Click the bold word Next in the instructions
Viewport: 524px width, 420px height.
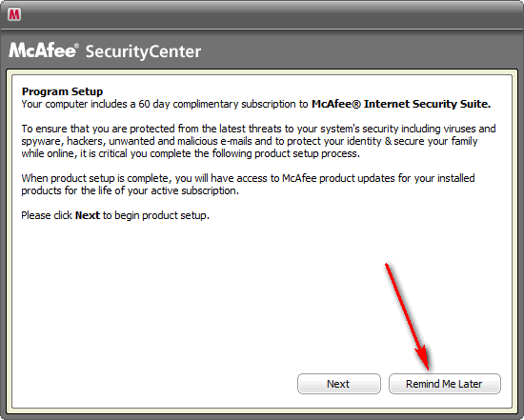click(x=88, y=215)
